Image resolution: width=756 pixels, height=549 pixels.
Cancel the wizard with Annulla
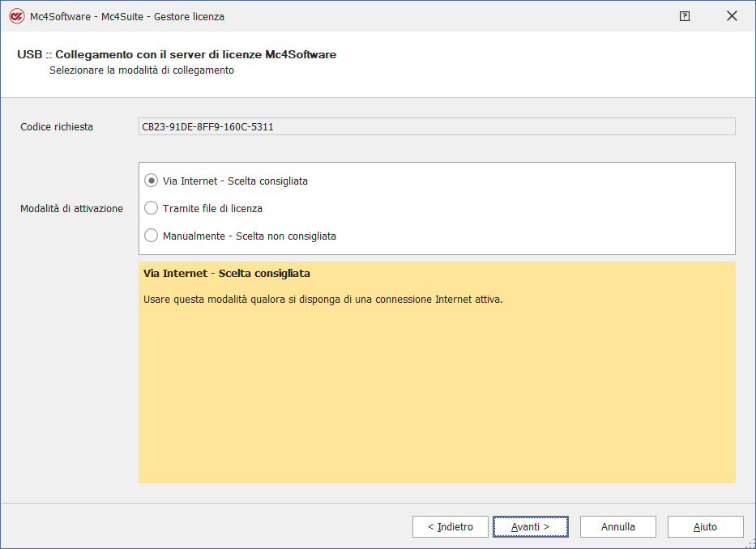pyautogui.click(x=617, y=527)
